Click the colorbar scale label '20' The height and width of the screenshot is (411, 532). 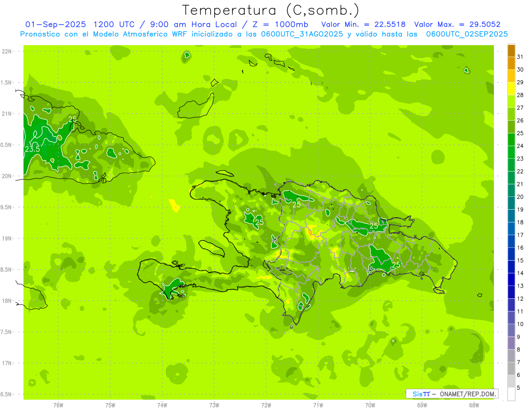tap(520, 197)
